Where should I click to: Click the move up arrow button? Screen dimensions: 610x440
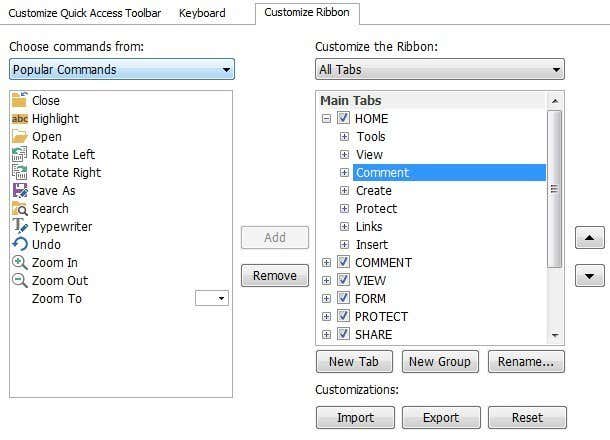click(589, 238)
